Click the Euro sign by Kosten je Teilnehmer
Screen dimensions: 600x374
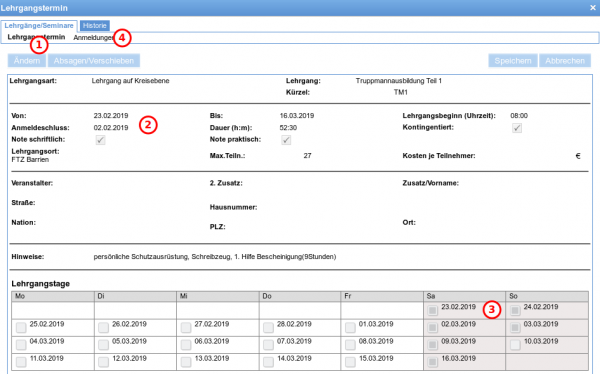578,156
